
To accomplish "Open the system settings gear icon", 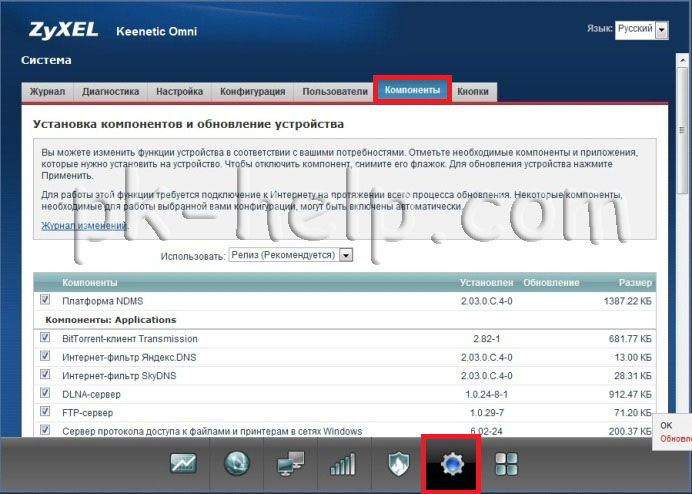I will 452,464.
